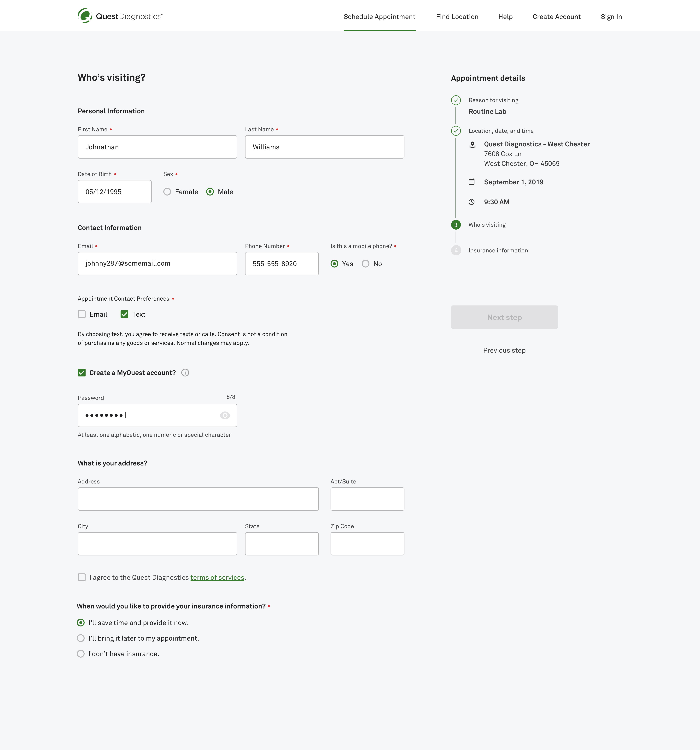Open the MyQuest account info icon
700x750 pixels.
tap(185, 373)
